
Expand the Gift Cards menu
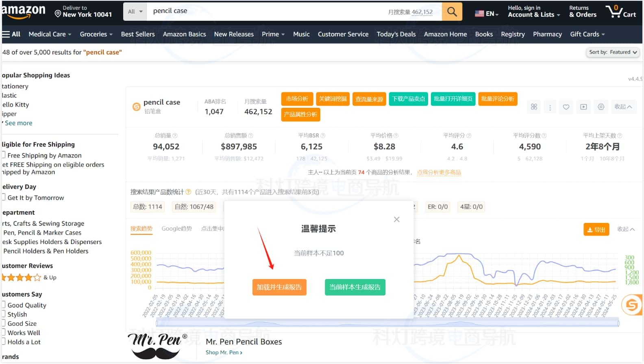(587, 34)
